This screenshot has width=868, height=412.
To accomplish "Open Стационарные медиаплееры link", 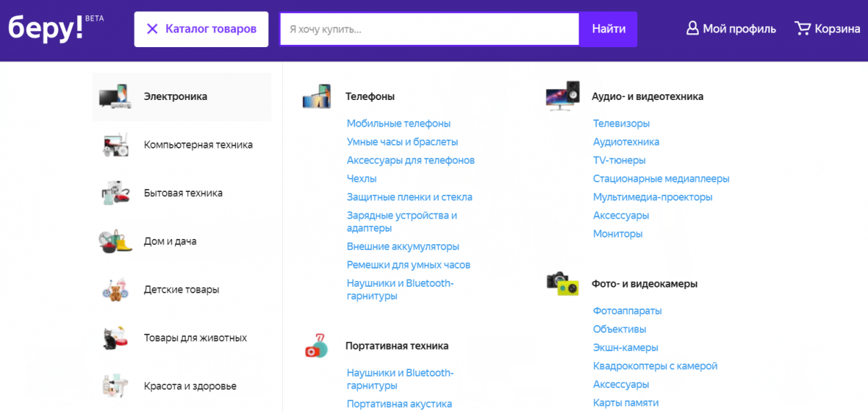I will [x=661, y=179].
